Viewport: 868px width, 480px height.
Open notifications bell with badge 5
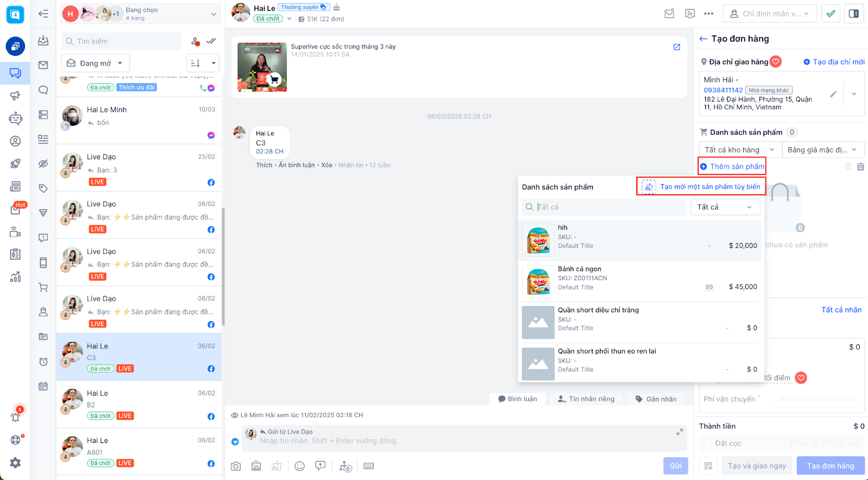click(15, 416)
